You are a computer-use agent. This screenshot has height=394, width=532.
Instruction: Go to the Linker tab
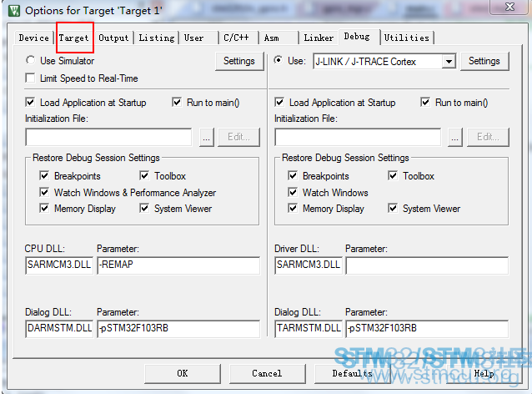click(x=319, y=38)
